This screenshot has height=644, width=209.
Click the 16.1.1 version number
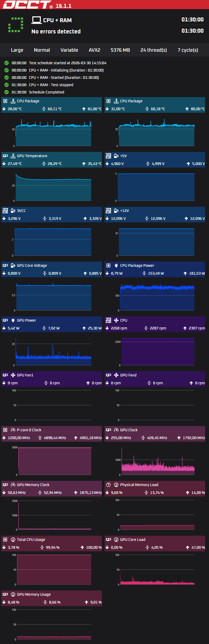coord(63,6)
